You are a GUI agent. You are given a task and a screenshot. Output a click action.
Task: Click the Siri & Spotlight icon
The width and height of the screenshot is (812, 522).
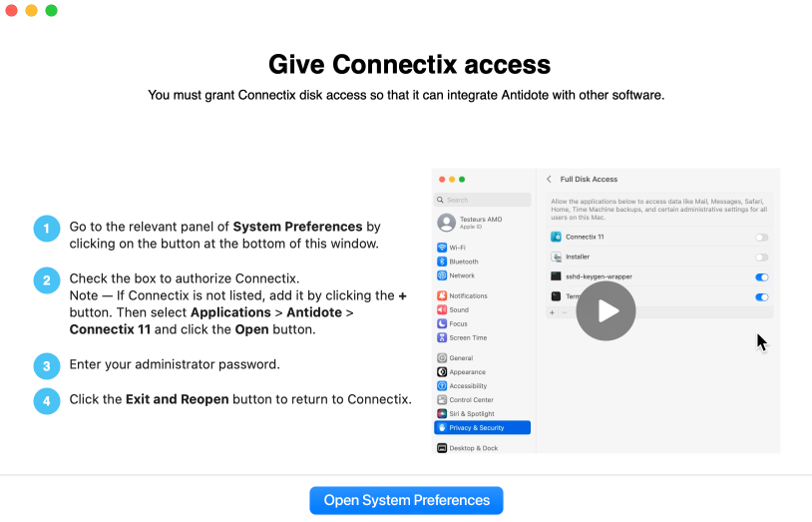tap(442, 413)
